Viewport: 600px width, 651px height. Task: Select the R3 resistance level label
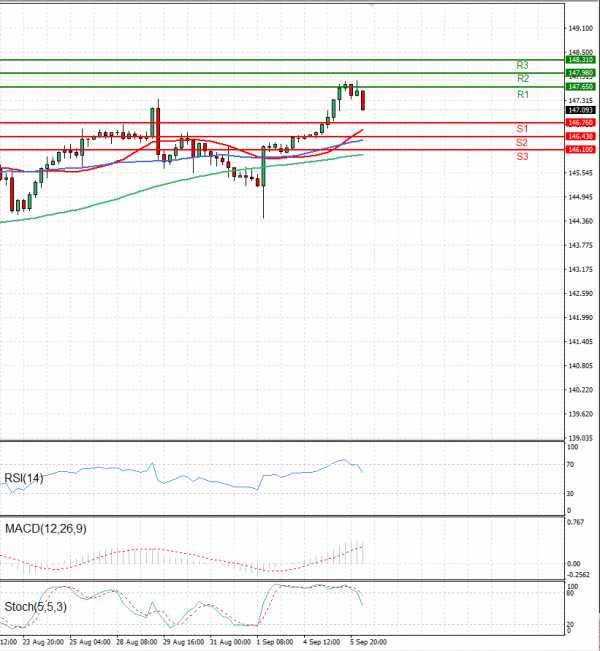(x=523, y=65)
